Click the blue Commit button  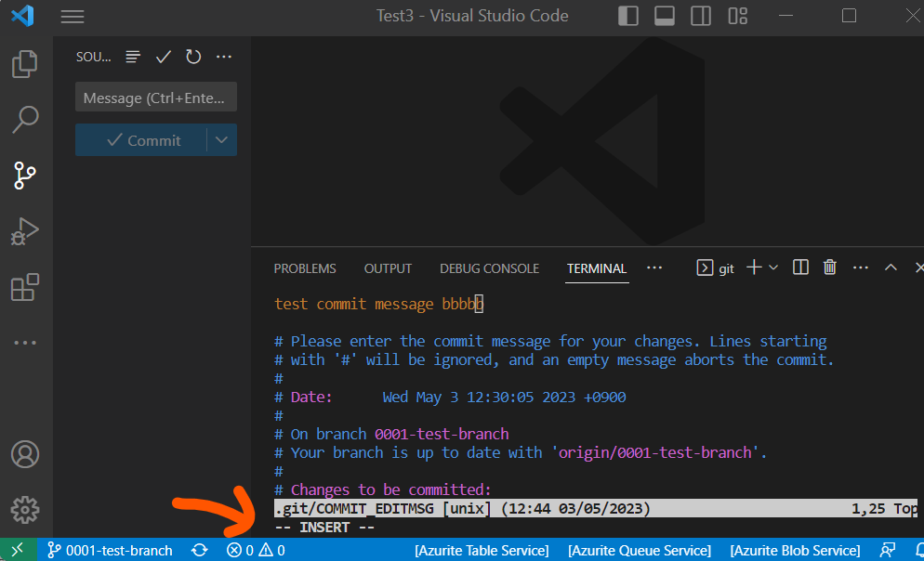pyautogui.click(x=141, y=140)
